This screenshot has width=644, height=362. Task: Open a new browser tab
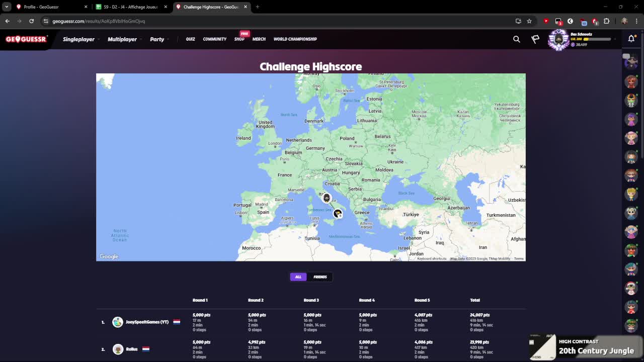pyautogui.click(x=257, y=7)
